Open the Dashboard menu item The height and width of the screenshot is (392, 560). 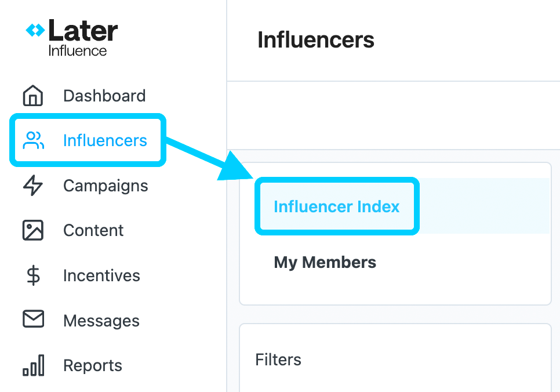104,96
